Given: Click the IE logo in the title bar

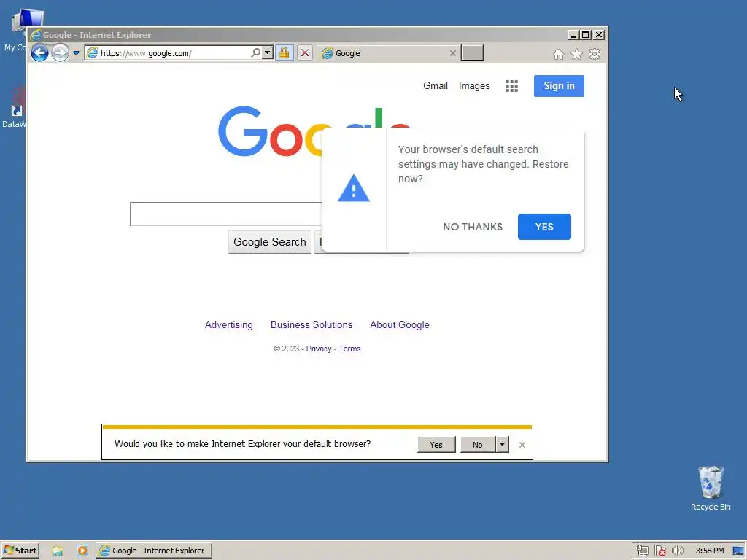Looking at the screenshot, I should 36,35.
